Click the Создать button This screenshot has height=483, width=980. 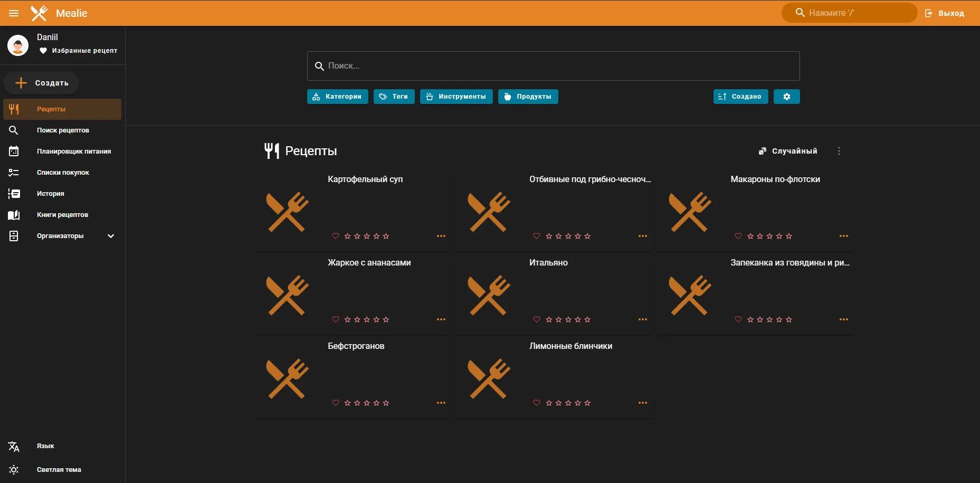pos(42,83)
